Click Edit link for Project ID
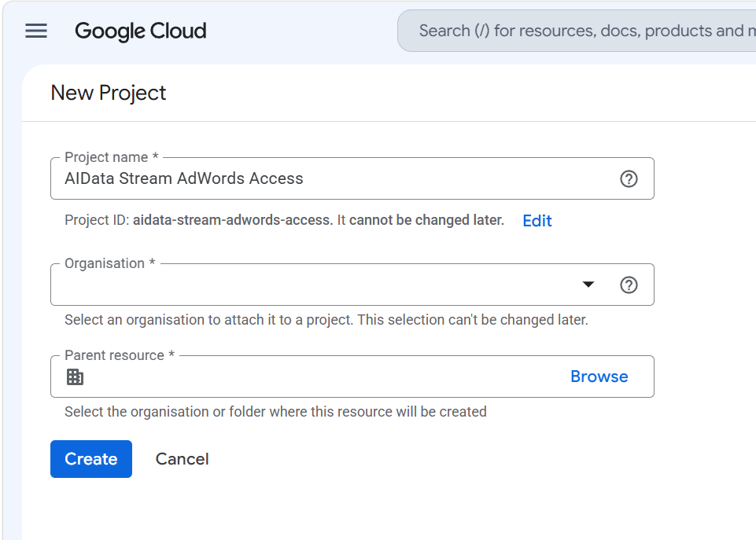Viewport: 756px width, 540px height. click(537, 221)
